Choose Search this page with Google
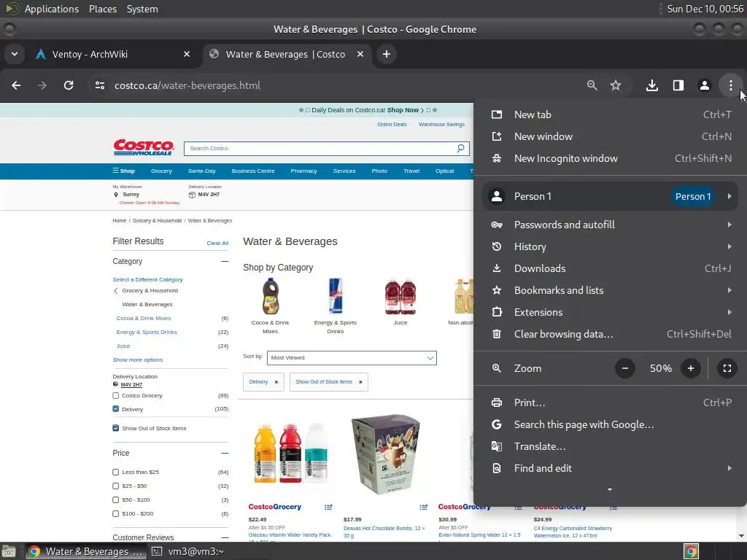 611,424
